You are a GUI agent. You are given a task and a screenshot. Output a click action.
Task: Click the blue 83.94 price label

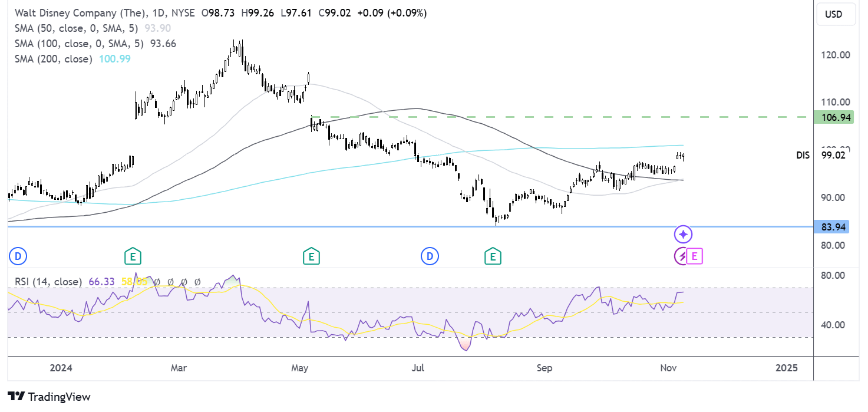coord(831,226)
